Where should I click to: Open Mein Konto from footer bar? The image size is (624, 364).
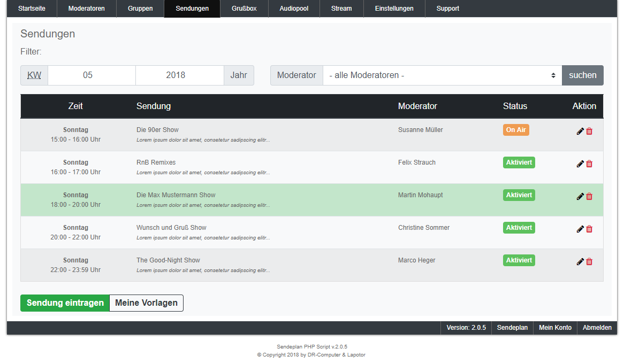click(x=555, y=328)
